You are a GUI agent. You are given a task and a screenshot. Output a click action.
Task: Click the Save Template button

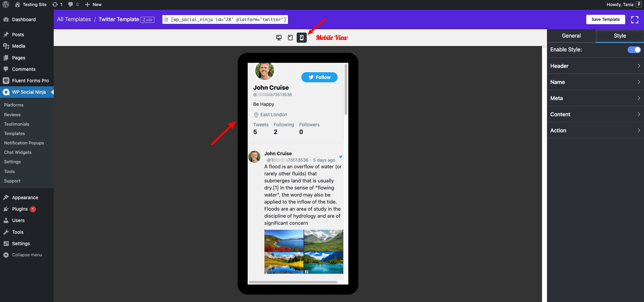(x=605, y=19)
